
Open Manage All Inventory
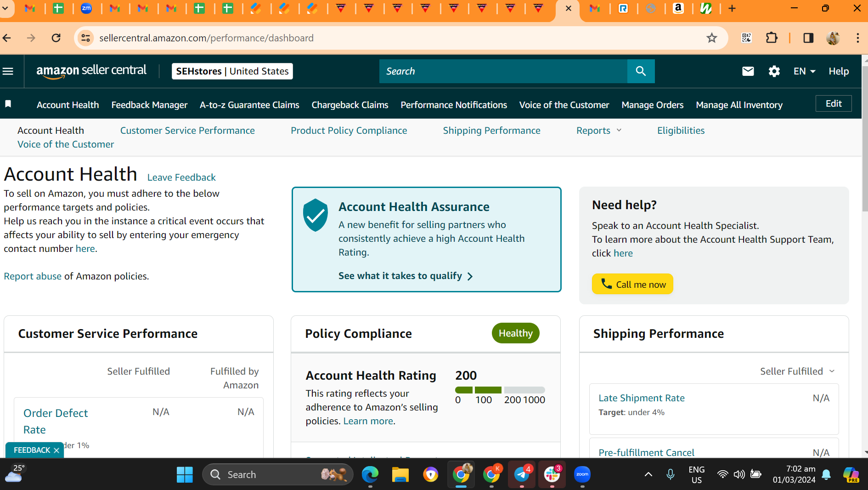739,105
